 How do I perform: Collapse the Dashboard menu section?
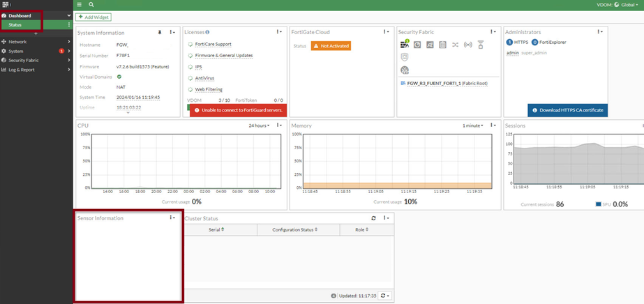point(36,15)
